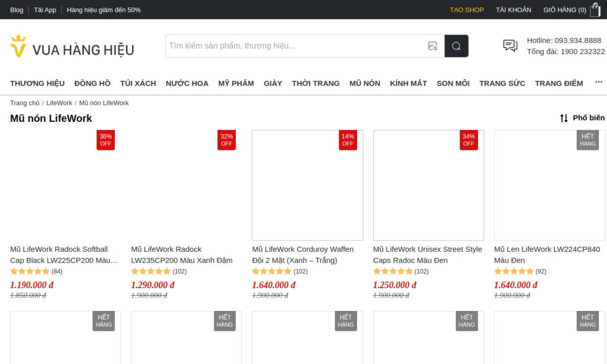Image resolution: width=607 pixels, height=364 pixels.
Task: Click Trang chủ breadcrumb
Action: click(x=25, y=103)
